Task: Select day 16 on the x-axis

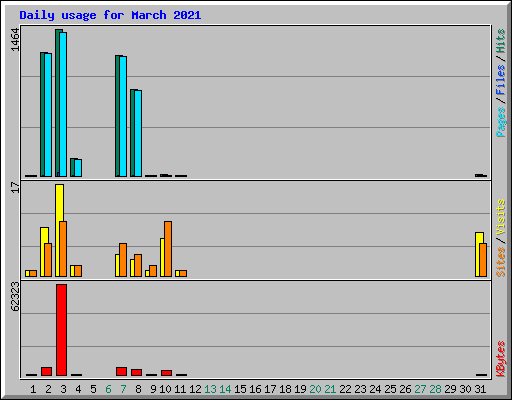Action: [255, 389]
